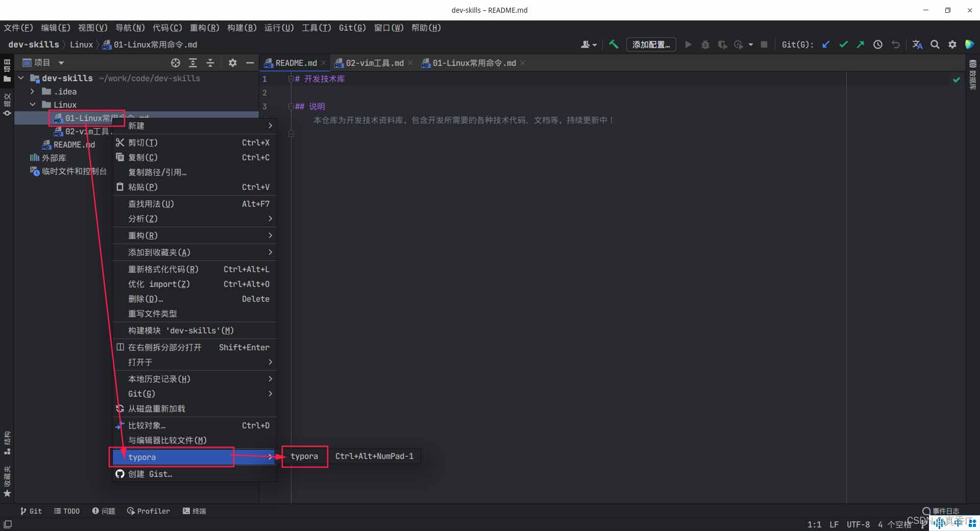
Task: Select 粘贴(P) from context menu
Action: 195,187
